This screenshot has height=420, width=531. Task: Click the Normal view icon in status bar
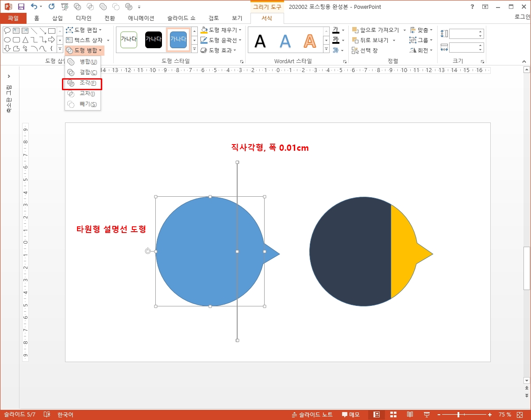tap(377, 415)
